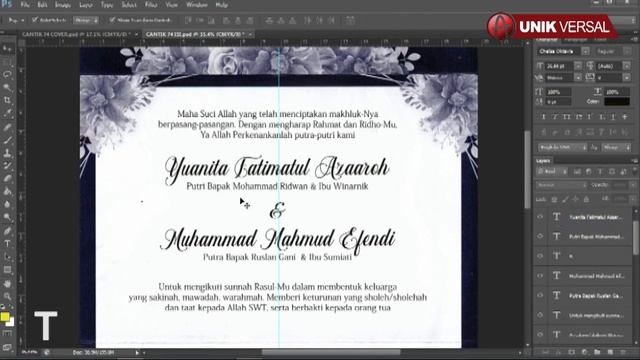Hide the Putra Bapak Ruslan layer
The height and width of the screenshot is (360, 640).
point(540,295)
